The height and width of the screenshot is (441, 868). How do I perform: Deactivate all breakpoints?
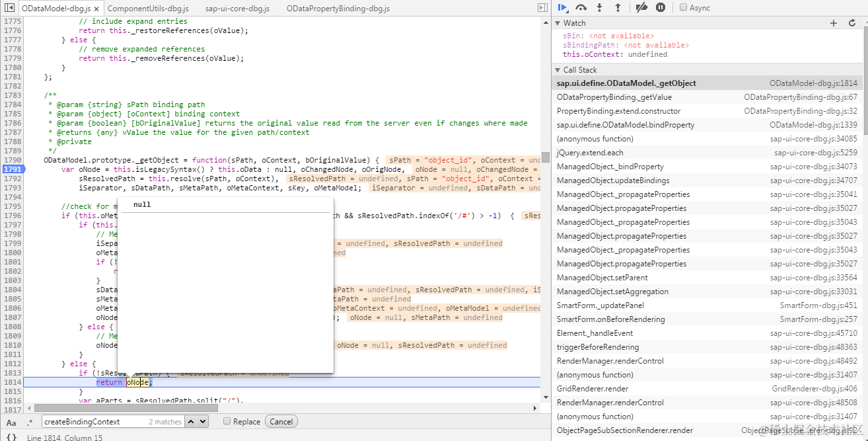pos(641,8)
